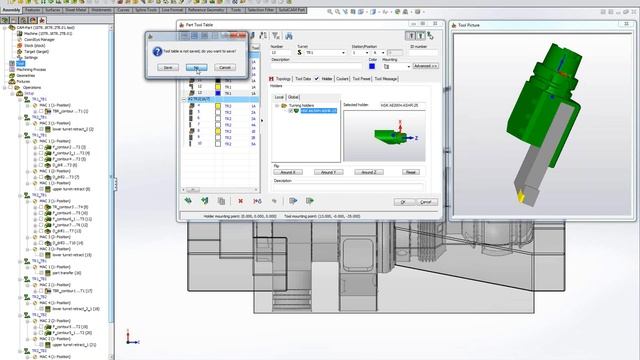640x360 pixels.
Task: Click the add turning tool icon at bottom left
Action: (188, 201)
